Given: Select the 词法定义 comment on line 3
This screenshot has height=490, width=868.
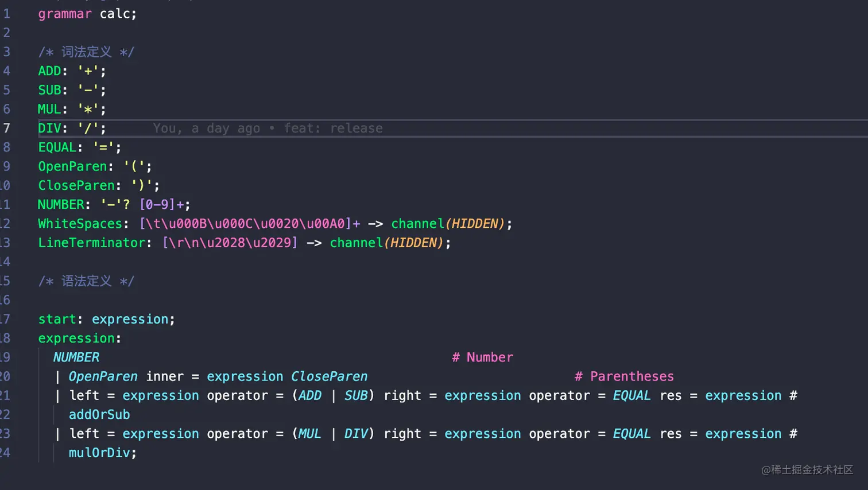Looking at the screenshot, I should tap(86, 52).
